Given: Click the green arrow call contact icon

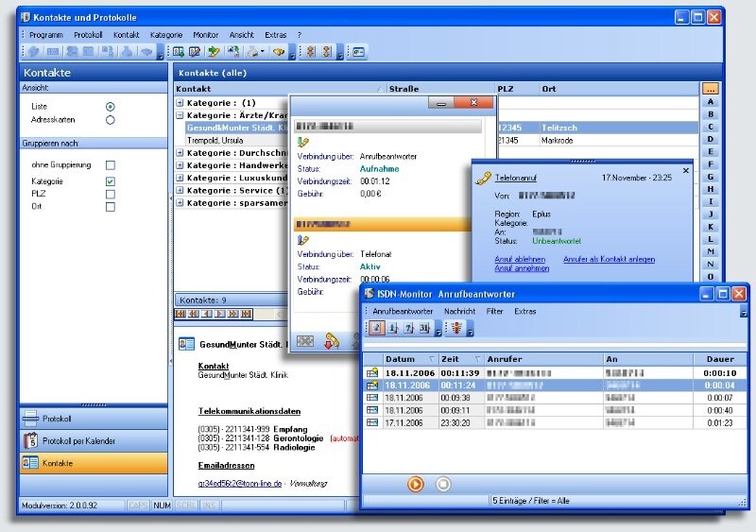Looking at the screenshot, I should (214, 52).
